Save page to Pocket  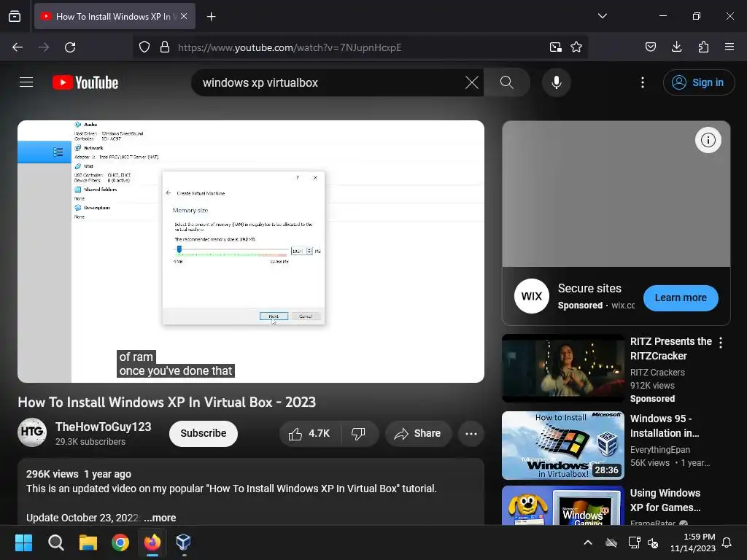click(x=651, y=47)
